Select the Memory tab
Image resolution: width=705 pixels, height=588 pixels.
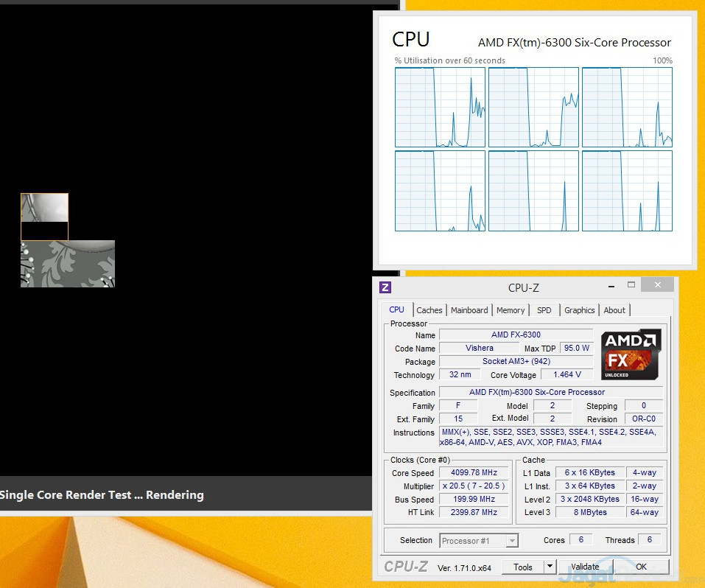(x=511, y=310)
